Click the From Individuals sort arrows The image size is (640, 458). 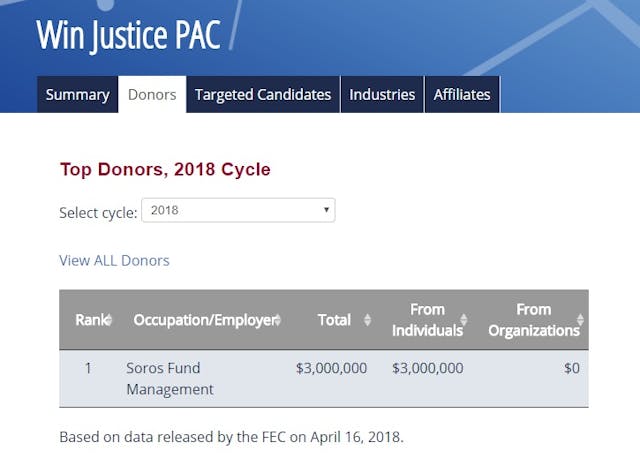click(464, 320)
